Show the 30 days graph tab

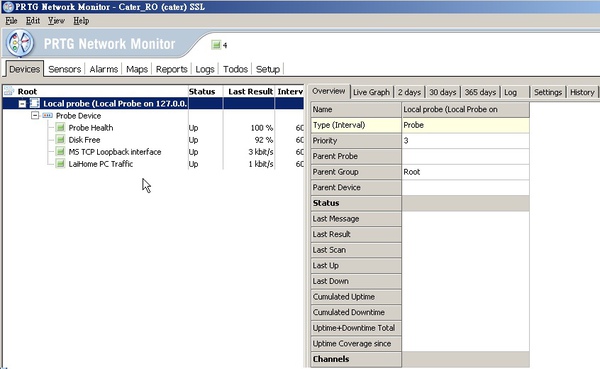(x=443, y=92)
